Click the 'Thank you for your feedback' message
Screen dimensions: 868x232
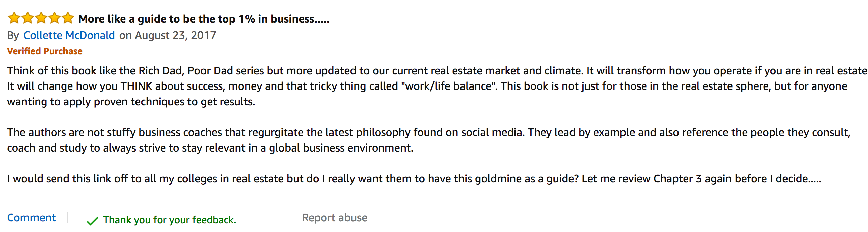[x=169, y=220]
